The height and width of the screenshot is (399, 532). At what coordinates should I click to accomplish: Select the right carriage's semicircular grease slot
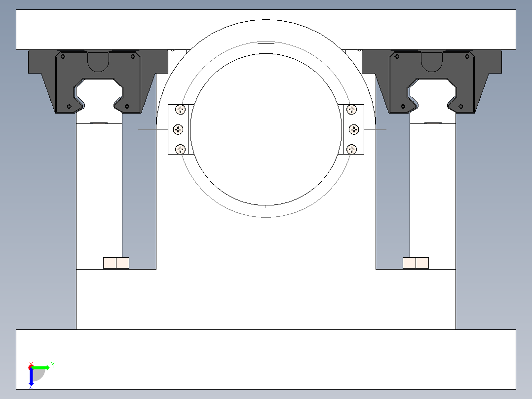[x=431, y=62]
